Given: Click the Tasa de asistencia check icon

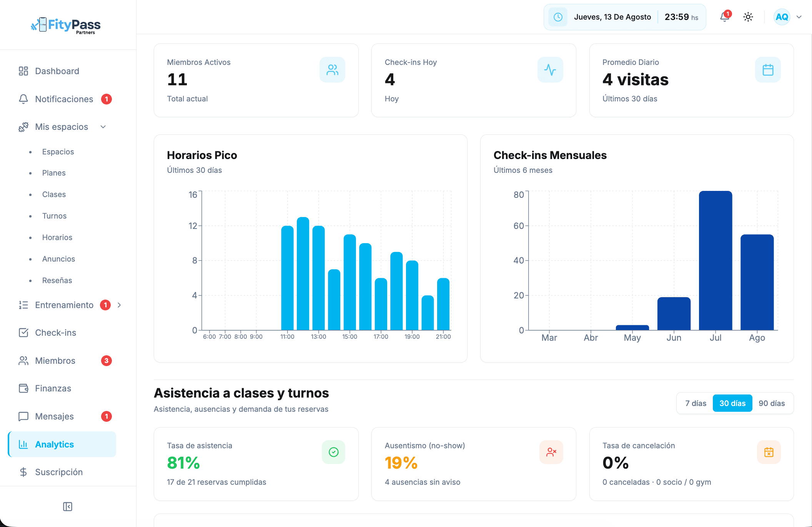Looking at the screenshot, I should (333, 452).
